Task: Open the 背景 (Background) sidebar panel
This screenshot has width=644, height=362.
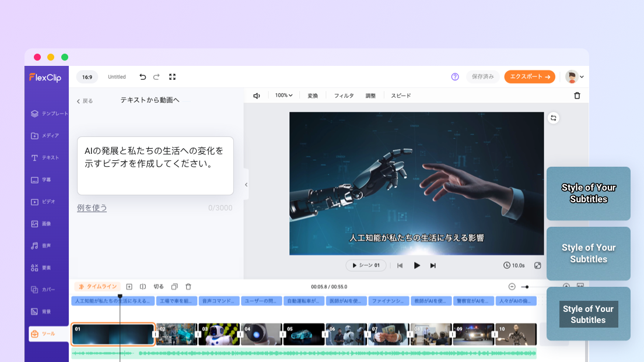Action: point(41,311)
